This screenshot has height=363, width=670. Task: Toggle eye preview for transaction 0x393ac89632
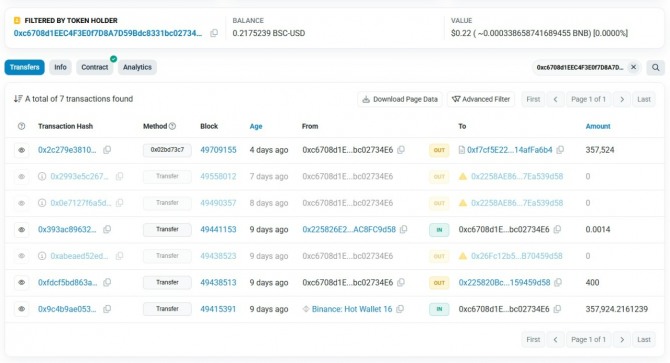21,230
